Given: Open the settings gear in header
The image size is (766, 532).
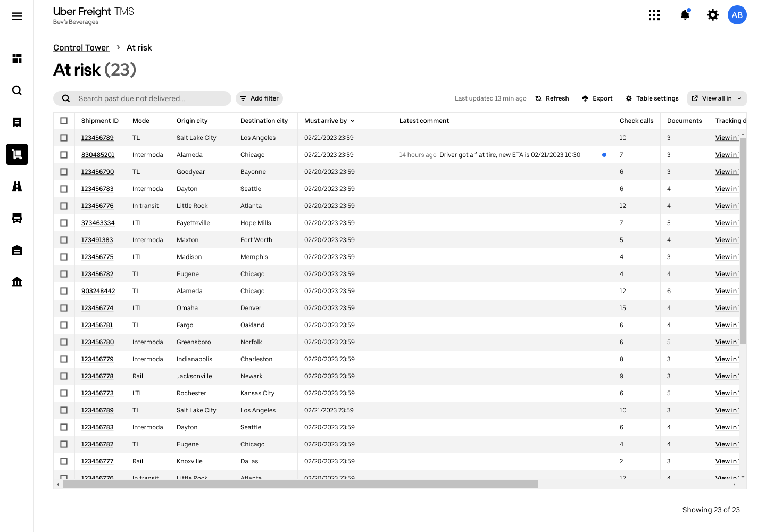Looking at the screenshot, I should [713, 15].
